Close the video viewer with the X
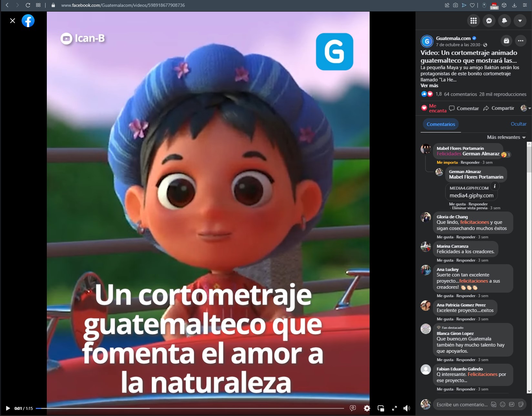 click(x=13, y=21)
